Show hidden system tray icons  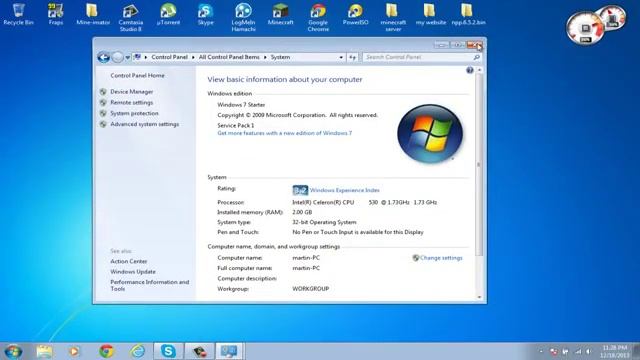[x=541, y=351]
